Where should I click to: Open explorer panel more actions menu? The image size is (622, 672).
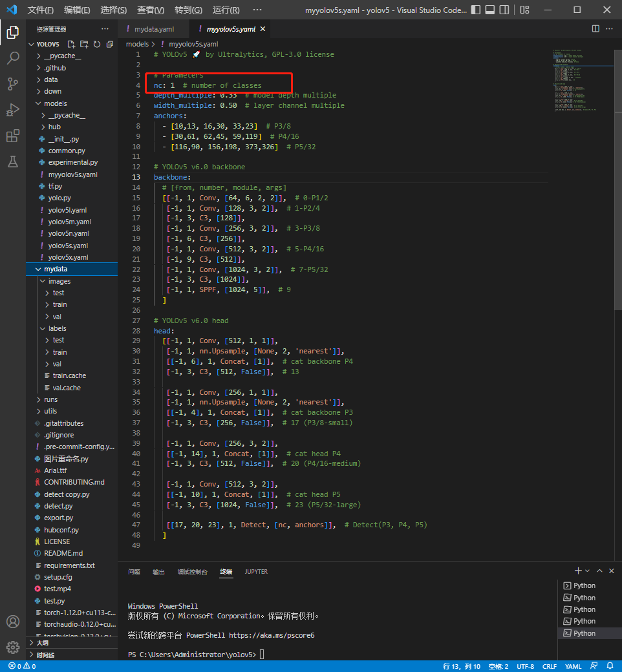[x=105, y=28]
